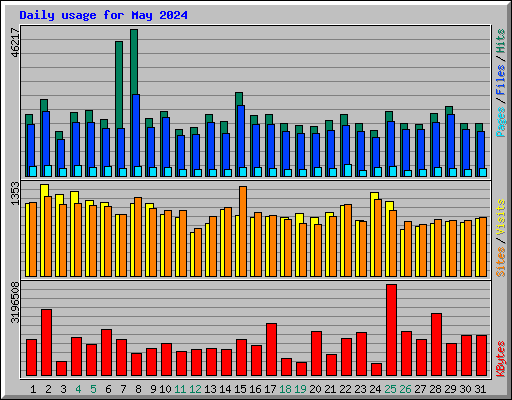Click day label 22 on x-axis
512x400 pixels.
[345, 389]
